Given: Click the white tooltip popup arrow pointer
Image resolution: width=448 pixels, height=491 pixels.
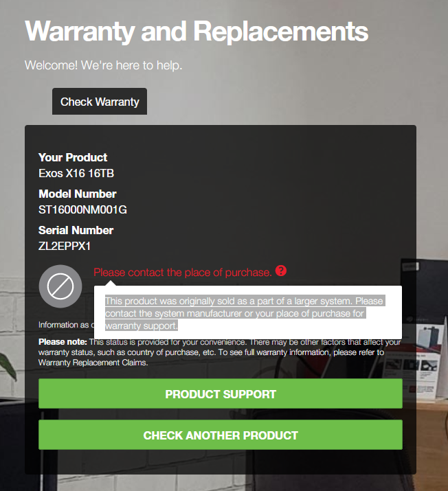Looking at the screenshot, I should point(111,283).
